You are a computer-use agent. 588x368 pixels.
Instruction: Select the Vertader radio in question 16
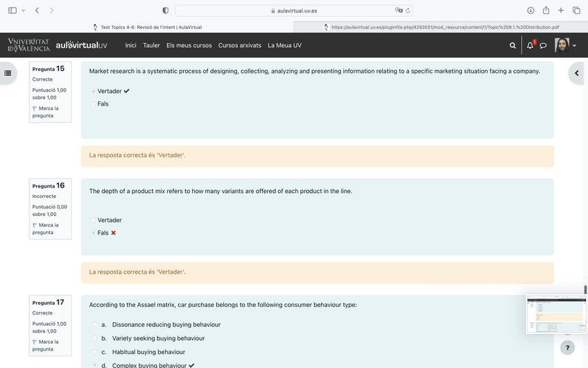pyautogui.click(x=94, y=220)
